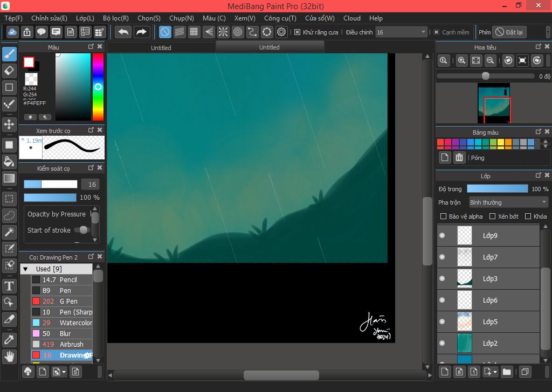Click the Redo arrow in toolbar
The width and height of the screenshot is (552, 392).
click(x=141, y=32)
